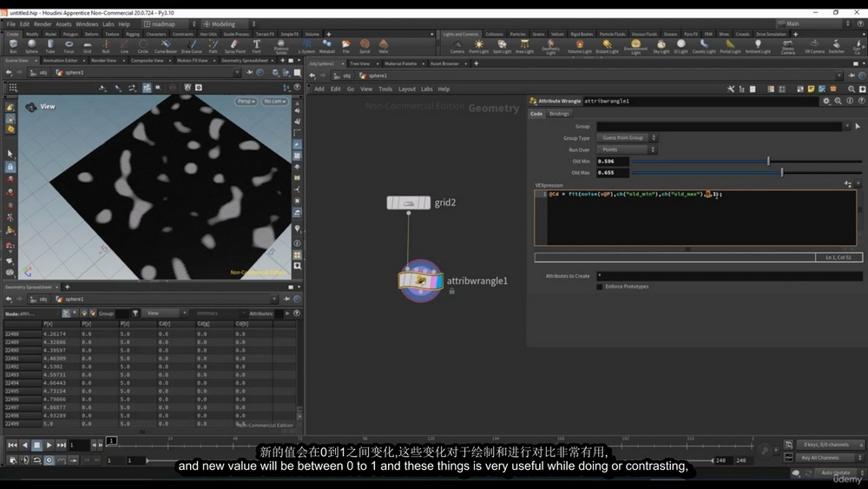Open the Group Type dropdown
The image size is (868, 489).
pyautogui.click(x=627, y=138)
